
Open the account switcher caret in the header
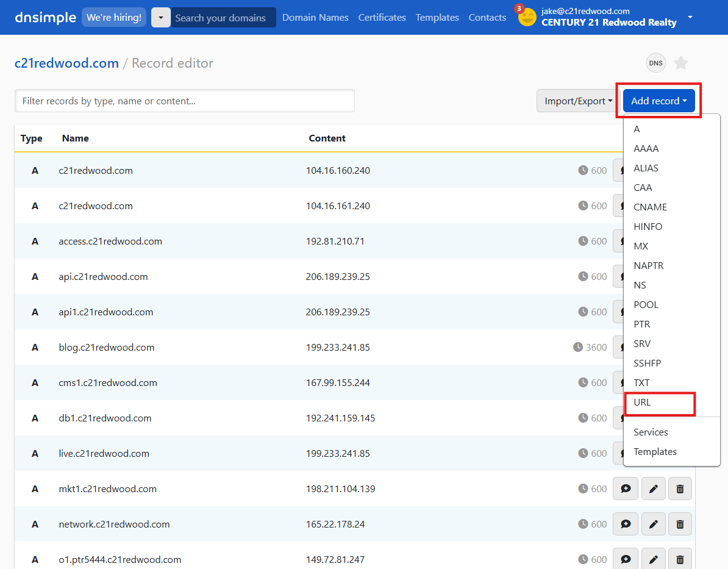pos(690,17)
